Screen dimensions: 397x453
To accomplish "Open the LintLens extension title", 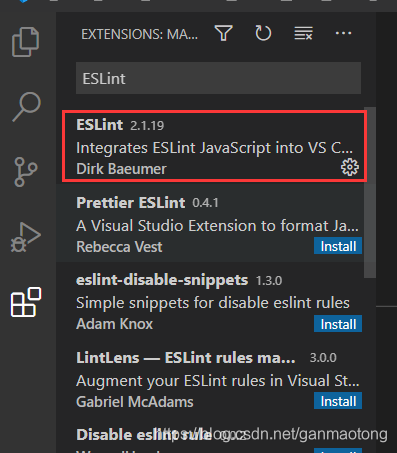I will coord(186,358).
